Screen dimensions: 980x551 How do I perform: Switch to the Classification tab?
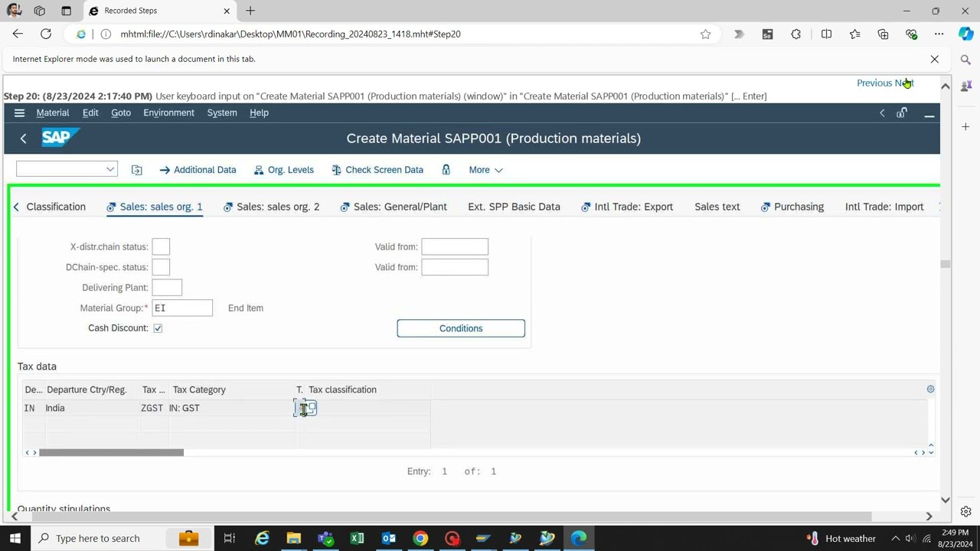pos(56,207)
